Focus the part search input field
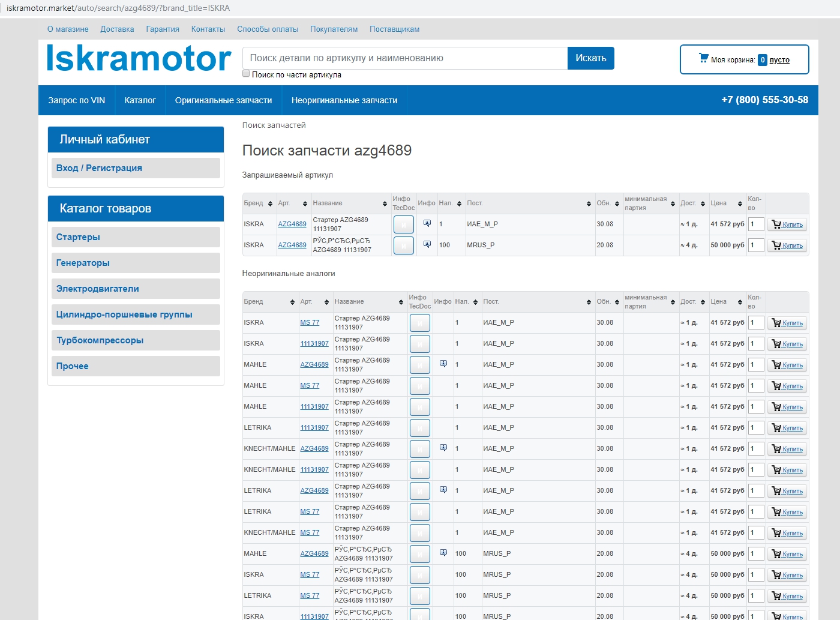Image resolution: width=840 pixels, height=620 pixels. (x=405, y=58)
